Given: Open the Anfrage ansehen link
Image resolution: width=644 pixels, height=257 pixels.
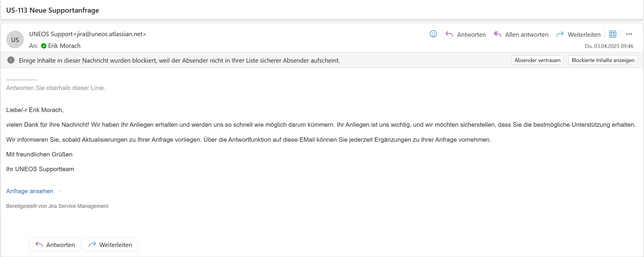Looking at the screenshot, I should coord(30,191).
